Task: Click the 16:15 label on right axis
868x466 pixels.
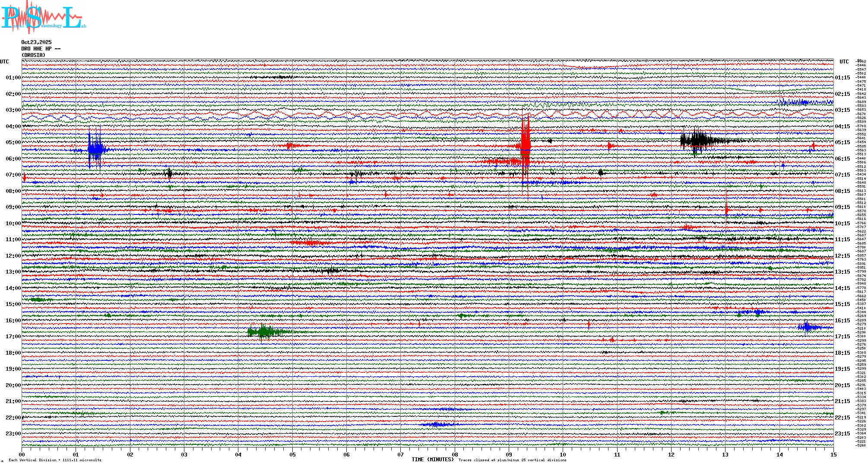Action: click(842, 321)
